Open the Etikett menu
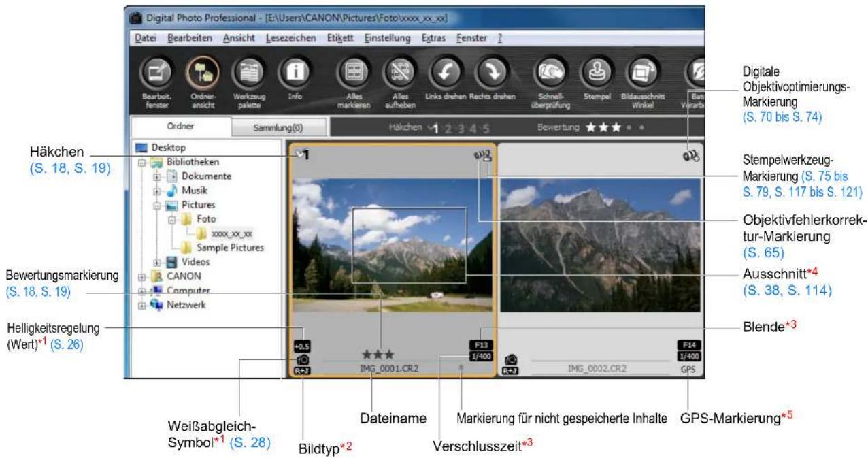Screen dimensions: 868x458 (x=340, y=38)
